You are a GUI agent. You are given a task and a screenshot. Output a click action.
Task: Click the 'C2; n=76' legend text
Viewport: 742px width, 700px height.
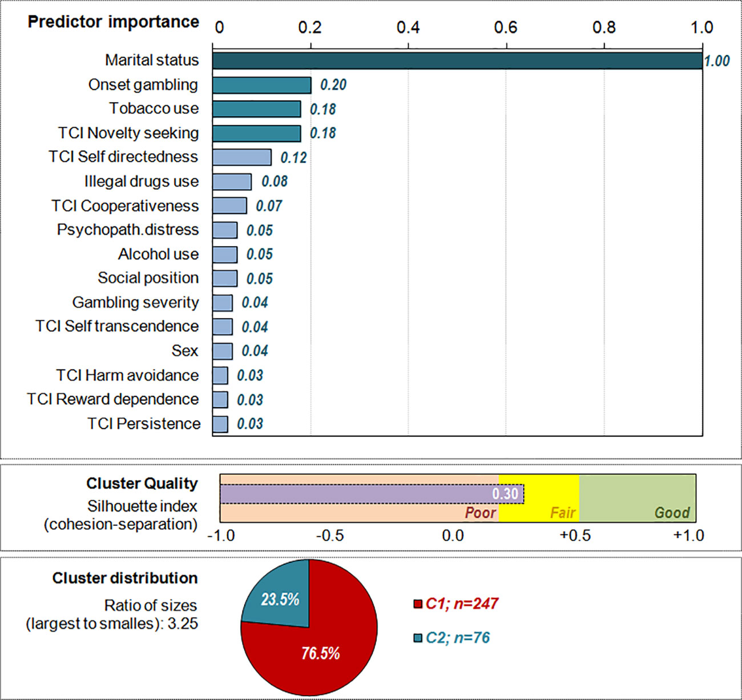point(458,638)
